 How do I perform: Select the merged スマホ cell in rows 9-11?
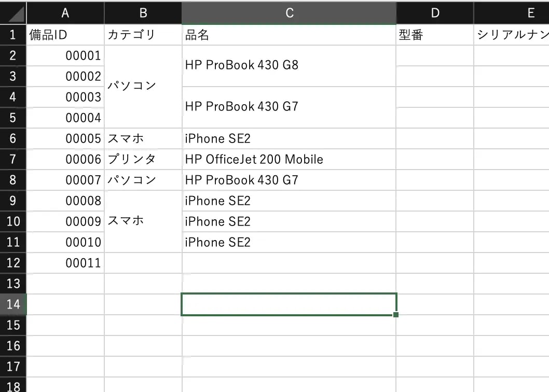143,221
